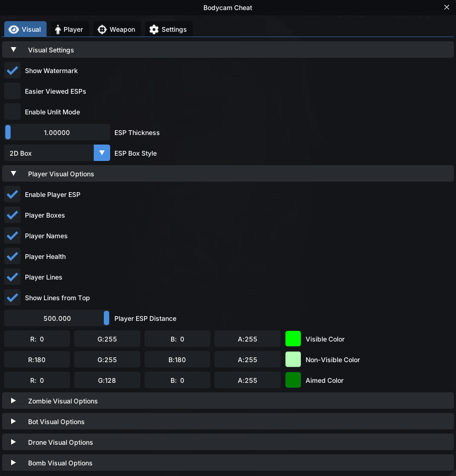
Task: Expand the Drone Visual Options section
Action: pyautogui.click(x=228, y=442)
